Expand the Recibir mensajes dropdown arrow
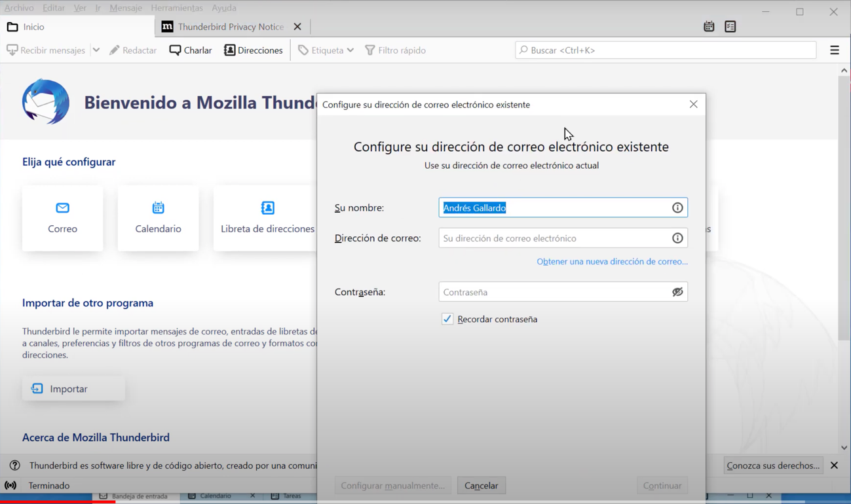The height and width of the screenshot is (504, 851). coord(96,50)
